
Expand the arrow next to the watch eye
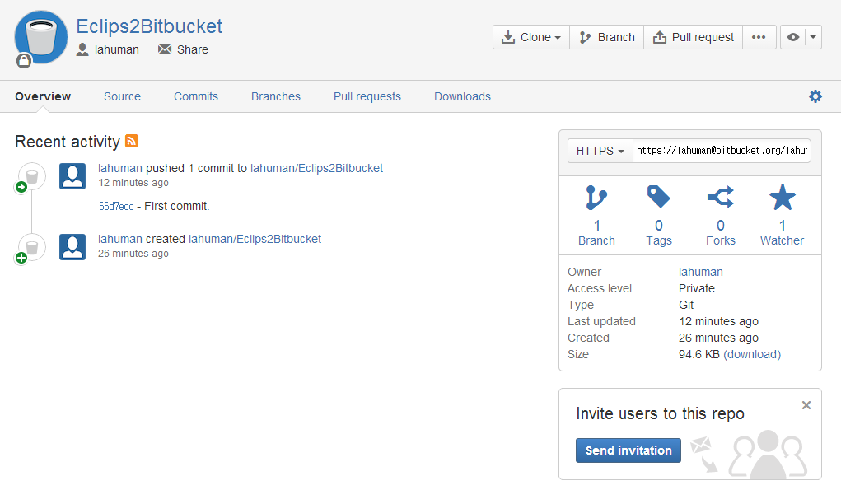point(814,37)
